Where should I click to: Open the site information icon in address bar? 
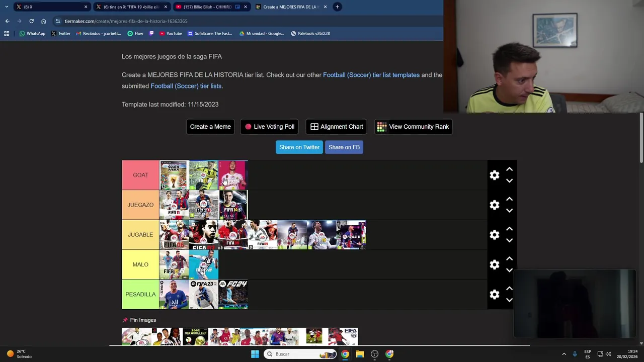(x=58, y=21)
